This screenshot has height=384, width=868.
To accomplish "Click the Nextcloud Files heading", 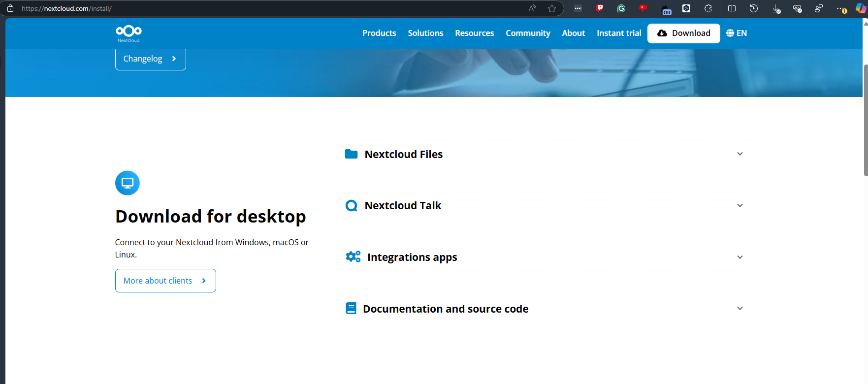I will pos(404,154).
